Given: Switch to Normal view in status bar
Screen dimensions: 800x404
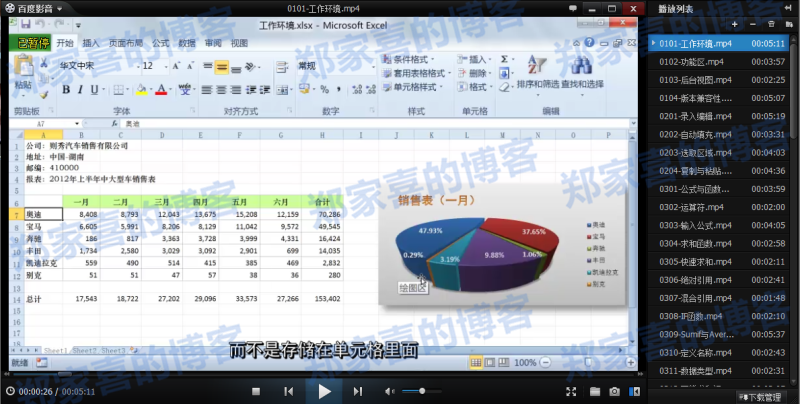Looking at the screenshot, I should pyautogui.click(x=476, y=362).
